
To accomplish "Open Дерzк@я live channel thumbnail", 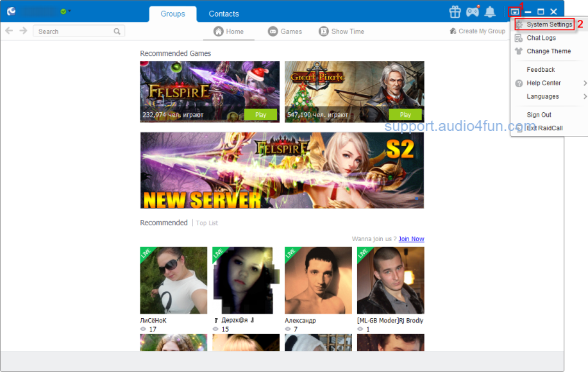I will point(246,280).
